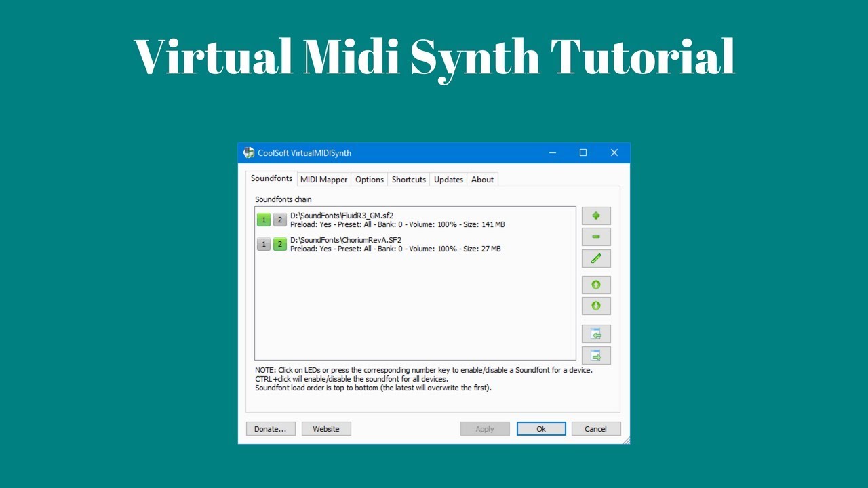
Task: Confirm with the Ok button
Action: pyautogui.click(x=541, y=429)
